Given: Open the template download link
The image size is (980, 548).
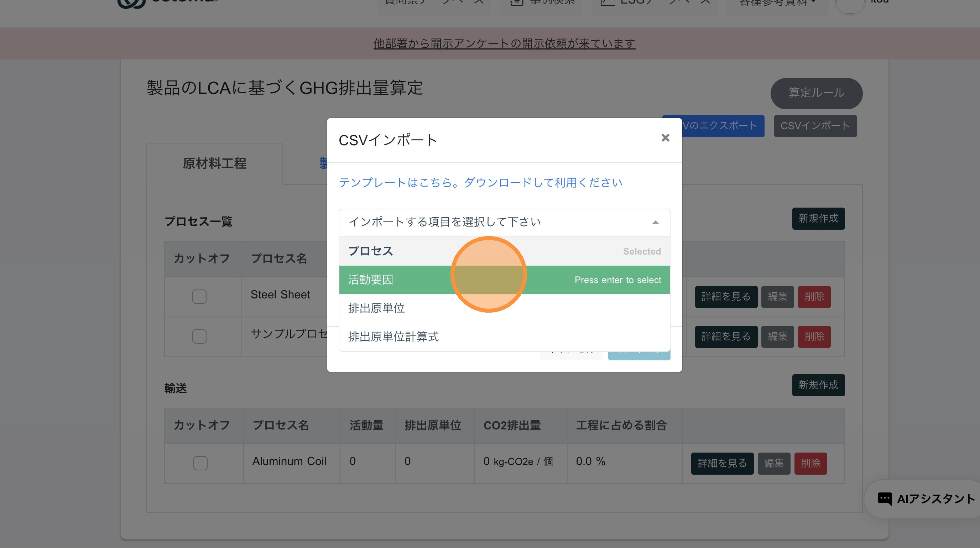Looking at the screenshot, I should [x=480, y=183].
